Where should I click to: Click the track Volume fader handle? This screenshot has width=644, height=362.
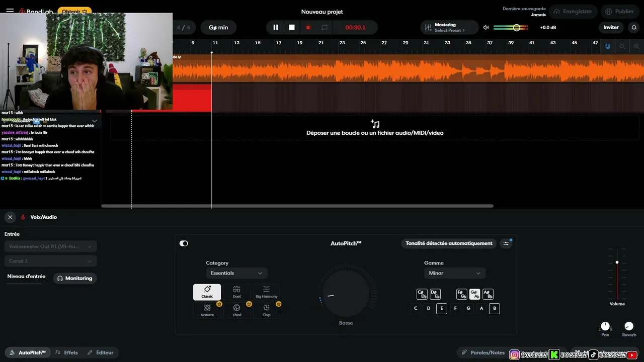tap(617, 262)
